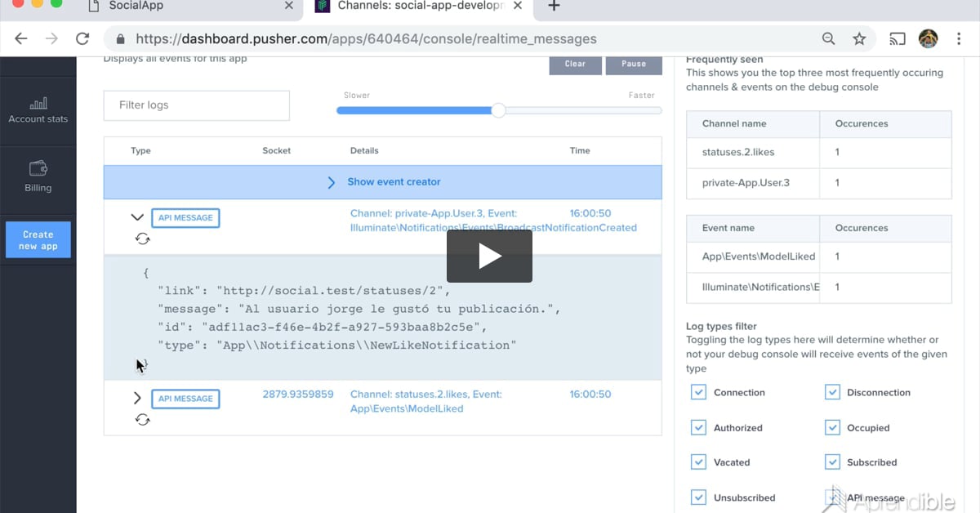
Task: Click Channel: statuses.2.likes details link
Action: pyautogui.click(x=426, y=401)
